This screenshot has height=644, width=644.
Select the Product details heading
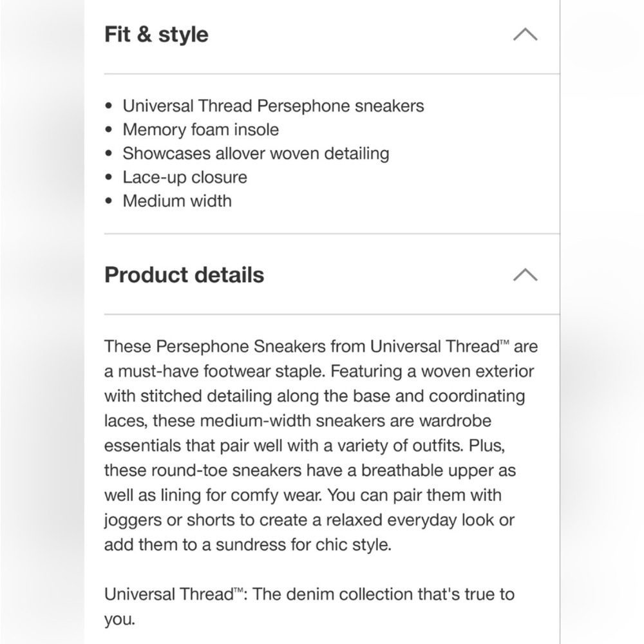coord(184,276)
